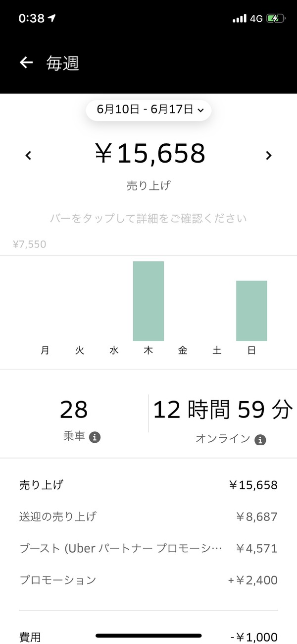Tap the Sunday (日) earnings bar
This screenshot has width=297, height=644.
[251, 311]
